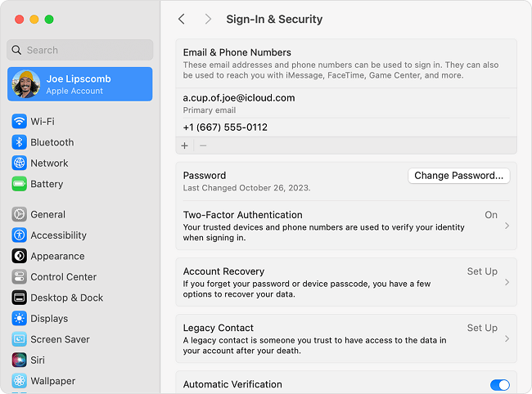Open the Accessibility settings icon
Viewport: 532px width, 394px height.
(19, 235)
